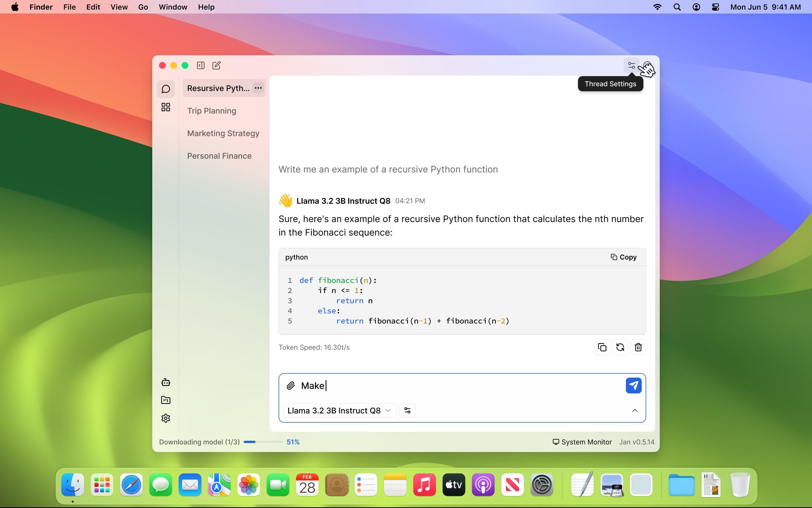The width and height of the screenshot is (812, 508).
Task: Open options for Resursive Python thread
Action: pos(258,88)
